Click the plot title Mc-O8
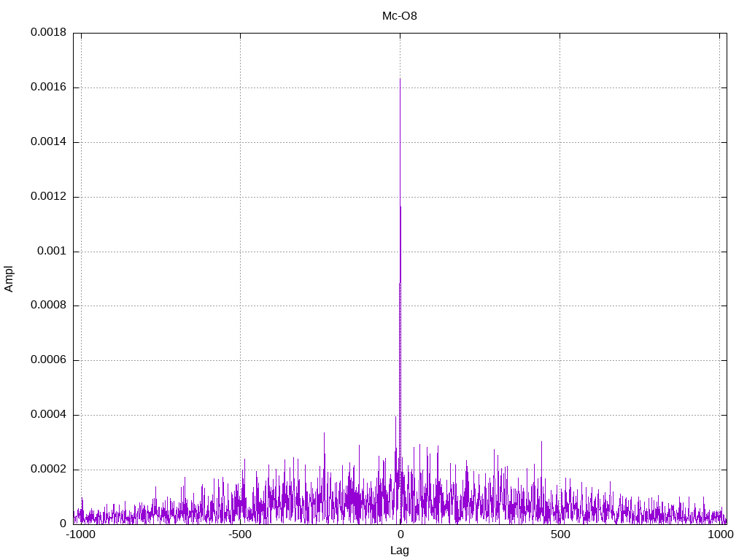Viewport: 747px width, 560px height. [400, 15]
